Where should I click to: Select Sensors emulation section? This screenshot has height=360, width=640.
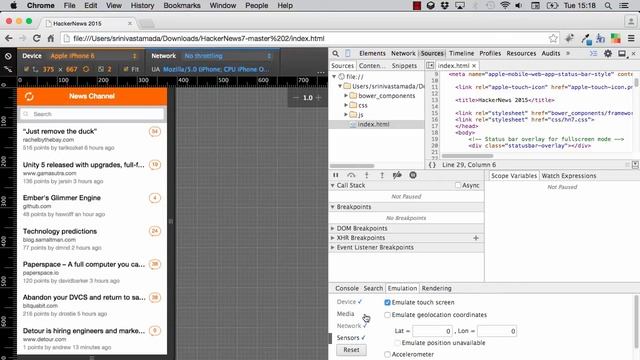[348, 338]
